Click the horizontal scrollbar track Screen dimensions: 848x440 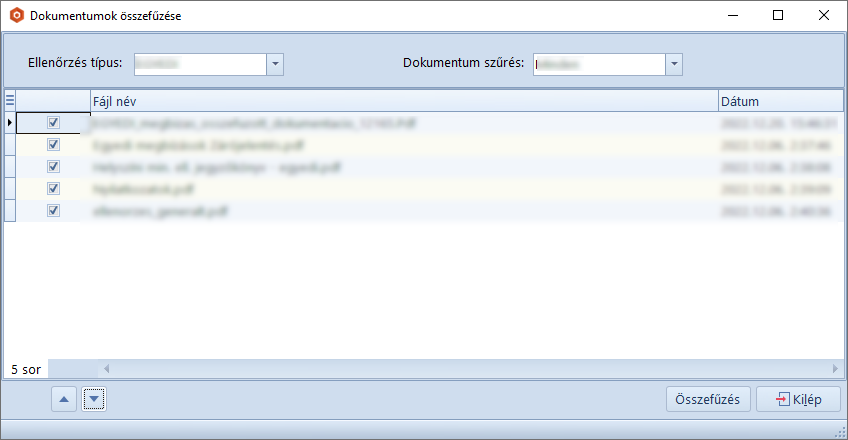(440, 369)
